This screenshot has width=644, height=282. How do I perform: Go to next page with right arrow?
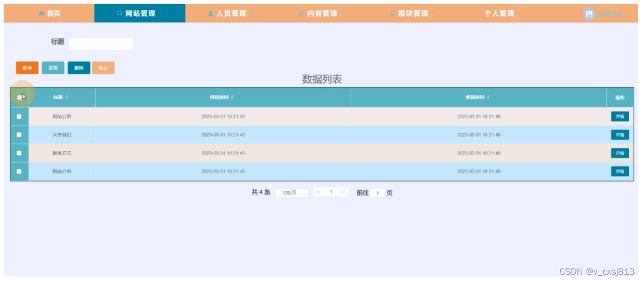click(343, 192)
